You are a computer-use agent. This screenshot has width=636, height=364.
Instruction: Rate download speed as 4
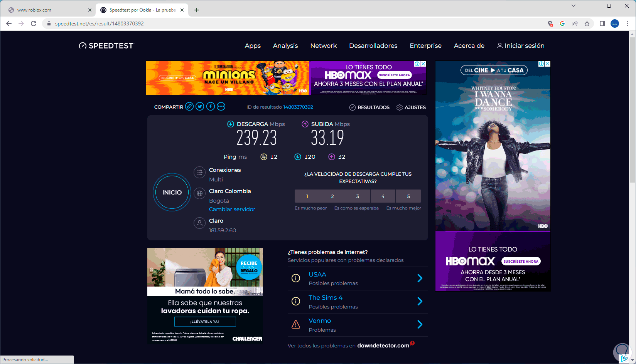(383, 196)
